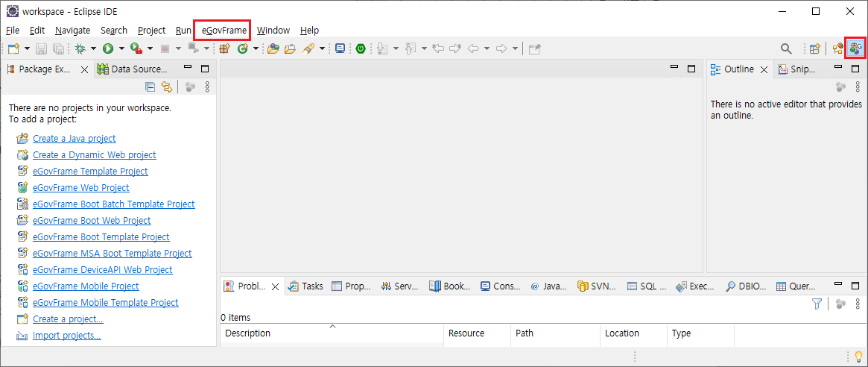This screenshot has width=868, height=367.
Task: Click the green Run button in toolbar
Action: click(107, 48)
